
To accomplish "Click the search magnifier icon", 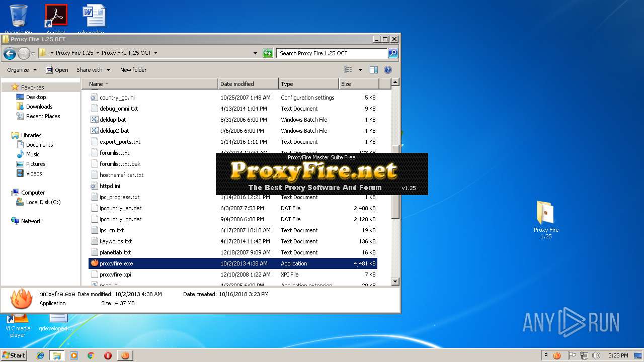I will point(393,53).
